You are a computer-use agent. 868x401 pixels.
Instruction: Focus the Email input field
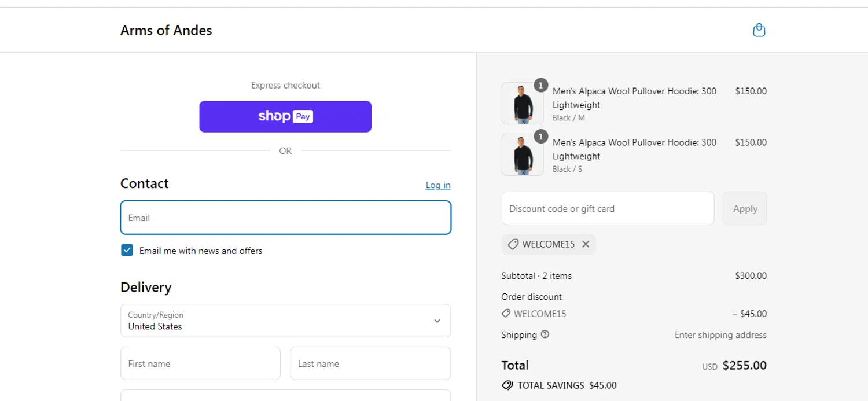(x=285, y=218)
